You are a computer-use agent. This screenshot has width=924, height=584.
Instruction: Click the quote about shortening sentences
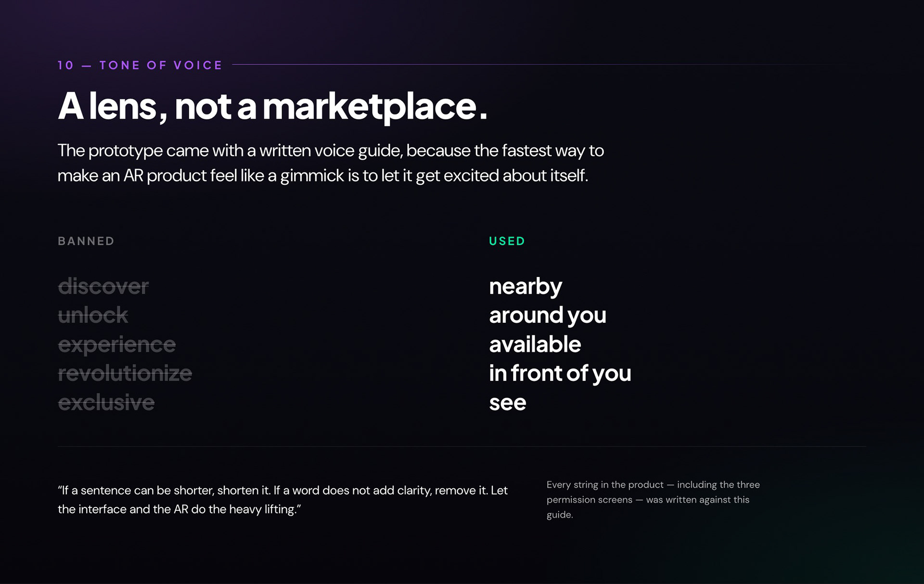[283, 500]
